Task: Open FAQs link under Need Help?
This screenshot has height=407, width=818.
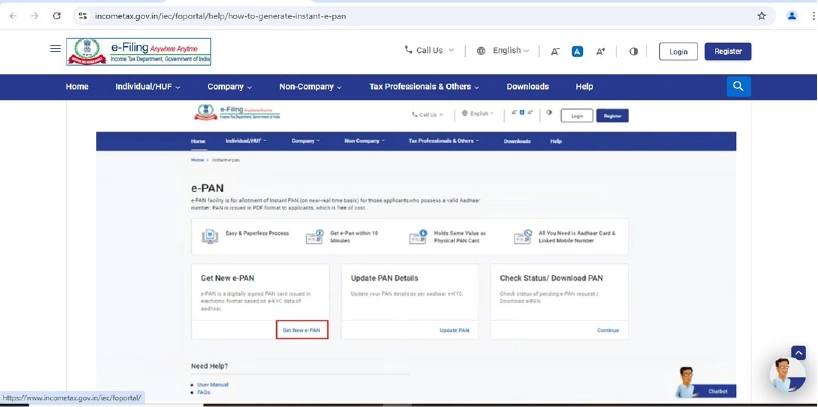Action: pyautogui.click(x=203, y=392)
